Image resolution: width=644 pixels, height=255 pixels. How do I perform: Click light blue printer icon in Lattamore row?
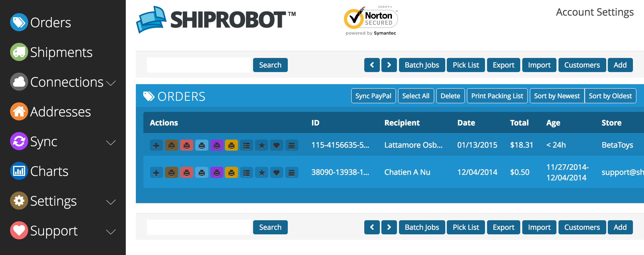click(x=202, y=145)
